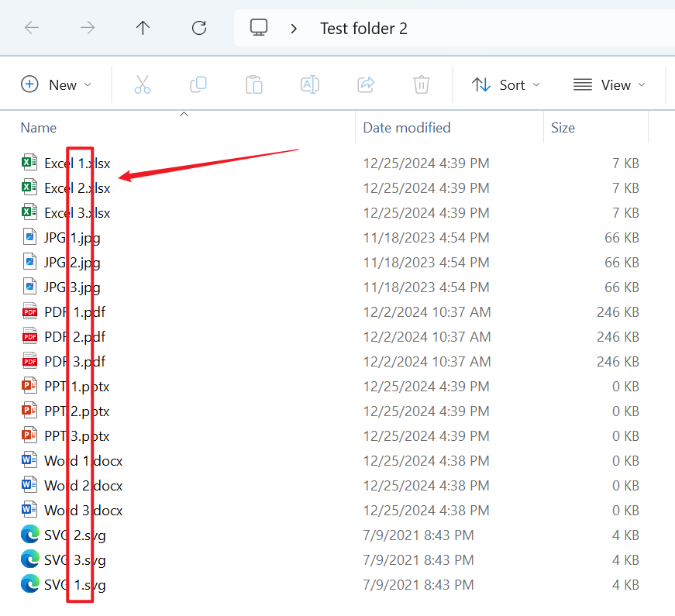The width and height of the screenshot is (675, 616).
Task: Go up one folder level
Action: (x=143, y=28)
